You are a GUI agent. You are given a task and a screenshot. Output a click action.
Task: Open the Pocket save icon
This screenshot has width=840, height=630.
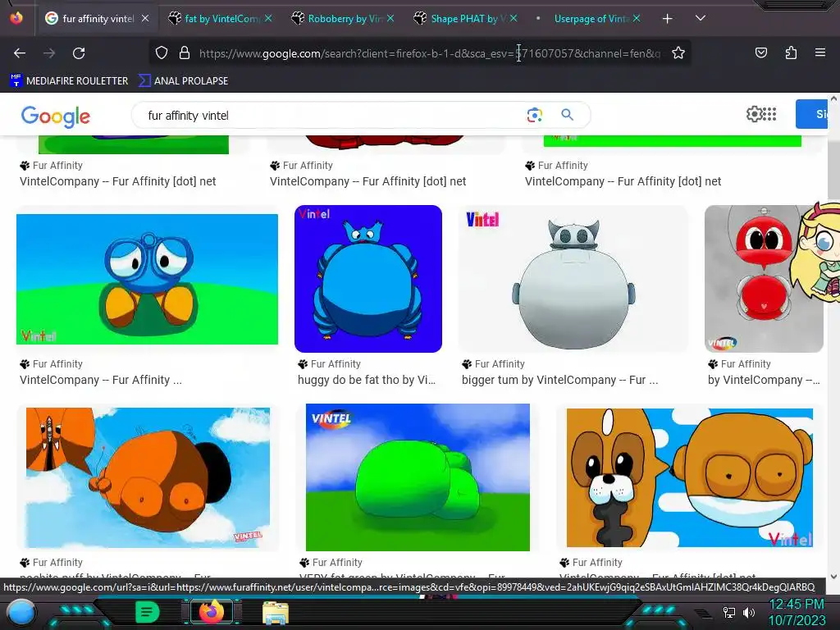click(760, 53)
